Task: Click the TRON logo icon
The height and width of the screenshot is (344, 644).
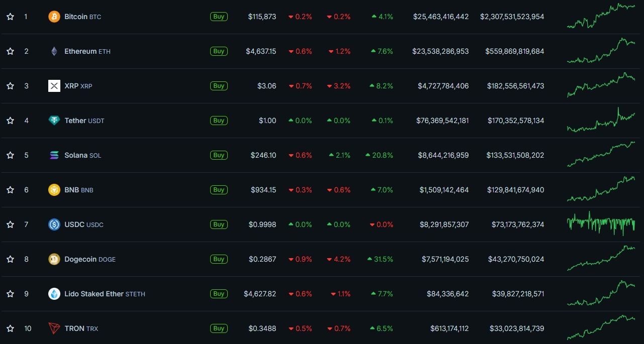Action: click(54, 328)
